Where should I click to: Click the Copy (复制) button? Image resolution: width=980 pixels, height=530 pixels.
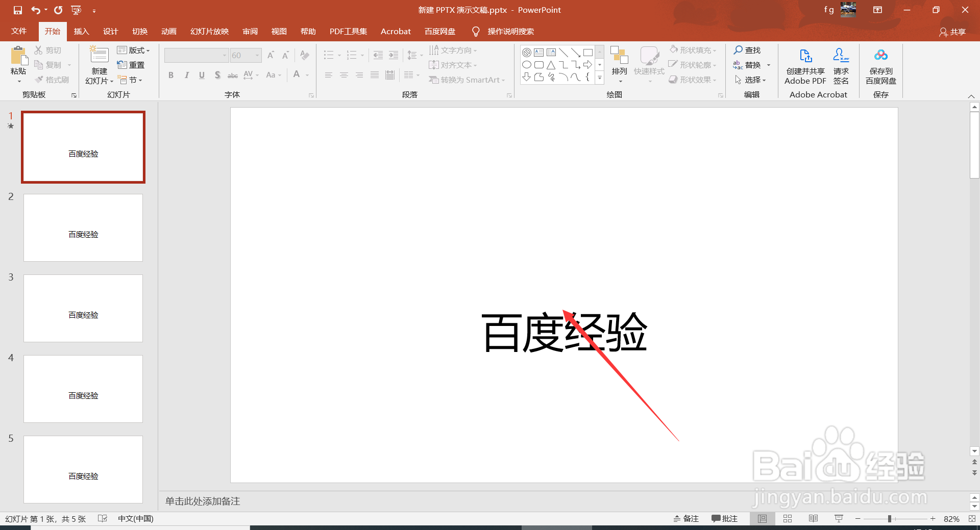[x=48, y=65]
